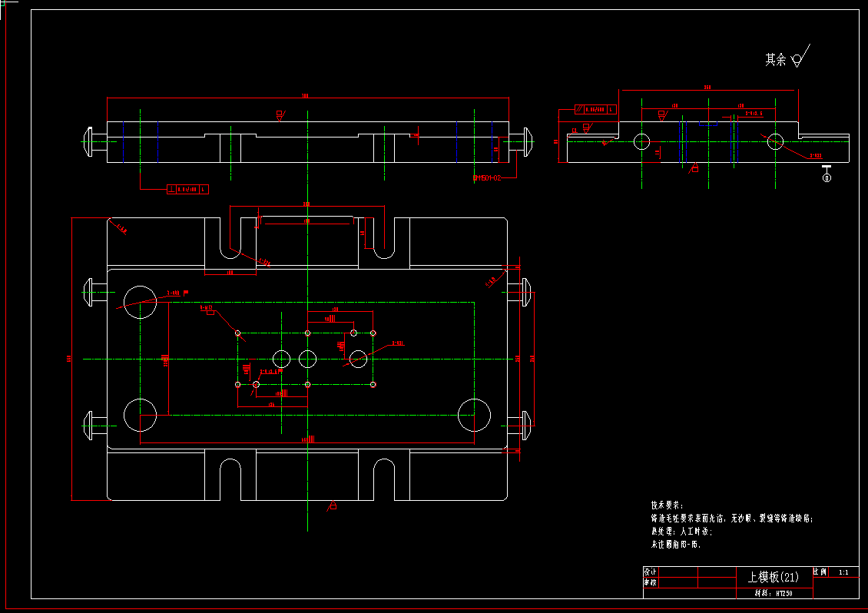
Task: Select the rightmost of the three central circles
Action: point(359,359)
